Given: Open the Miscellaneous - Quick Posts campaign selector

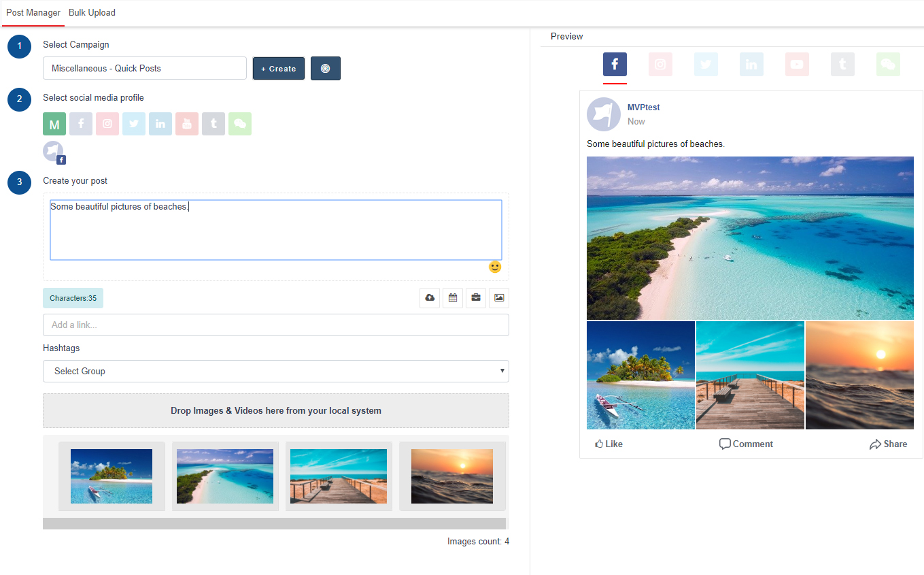Looking at the screenshot, I should point(145,68).
